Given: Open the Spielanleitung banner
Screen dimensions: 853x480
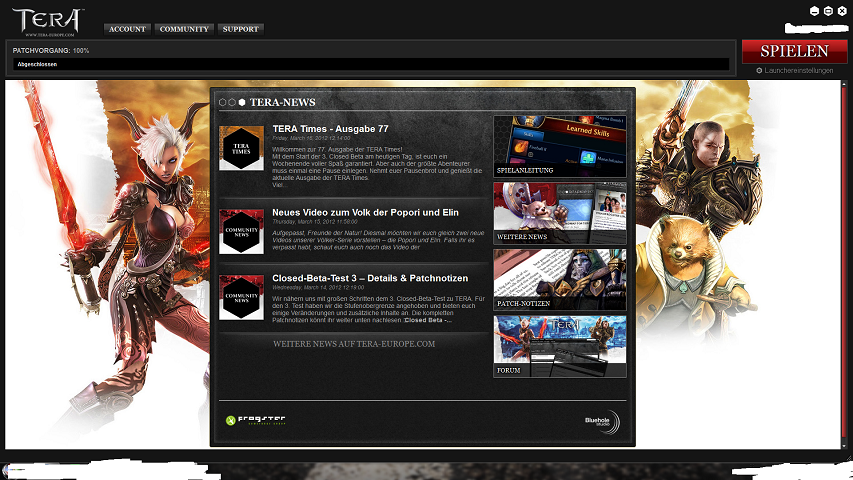Looking at the screenshot, I should pos(560,146).
